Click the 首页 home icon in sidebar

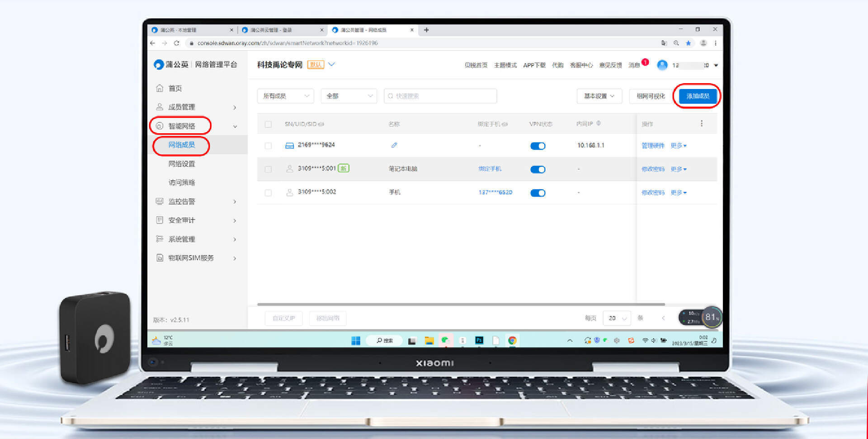tap(160, 89)
